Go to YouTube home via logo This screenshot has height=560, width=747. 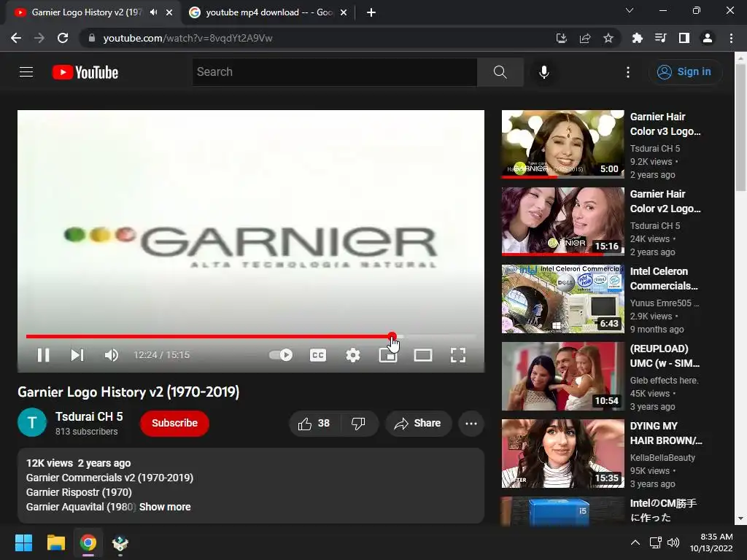[85, 72]
